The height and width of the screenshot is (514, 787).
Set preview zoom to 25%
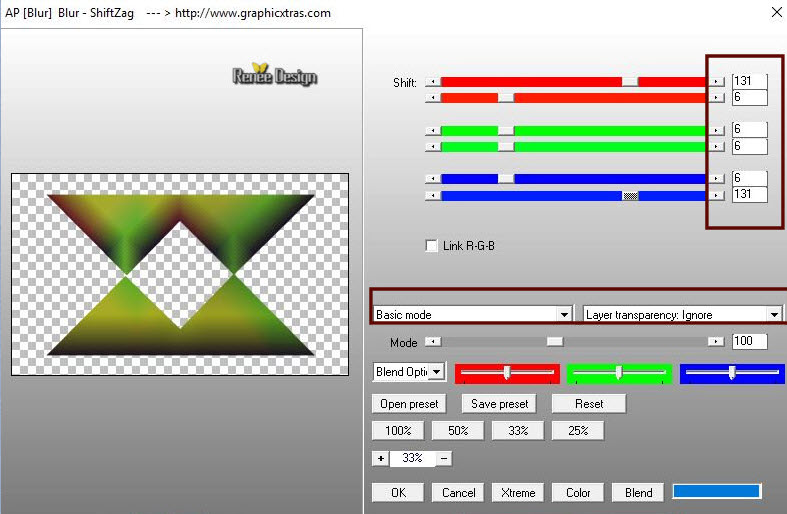tap(578, 431)
